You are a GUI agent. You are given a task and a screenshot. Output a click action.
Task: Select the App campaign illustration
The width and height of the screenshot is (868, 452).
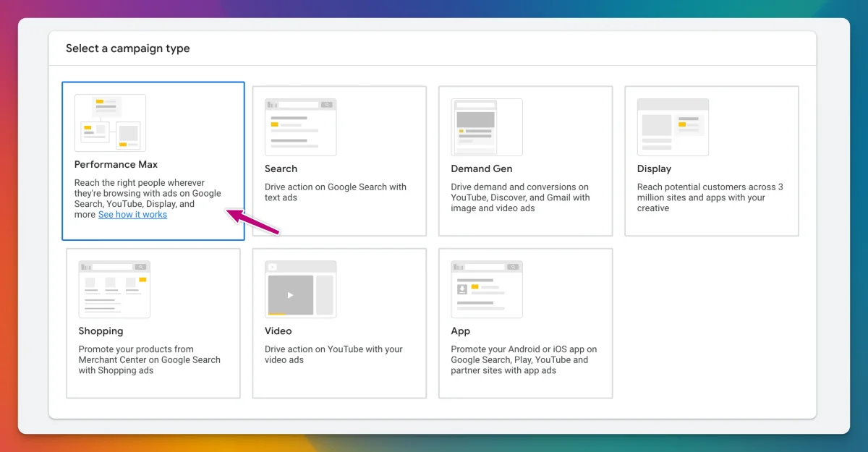(x=486, y=289)
